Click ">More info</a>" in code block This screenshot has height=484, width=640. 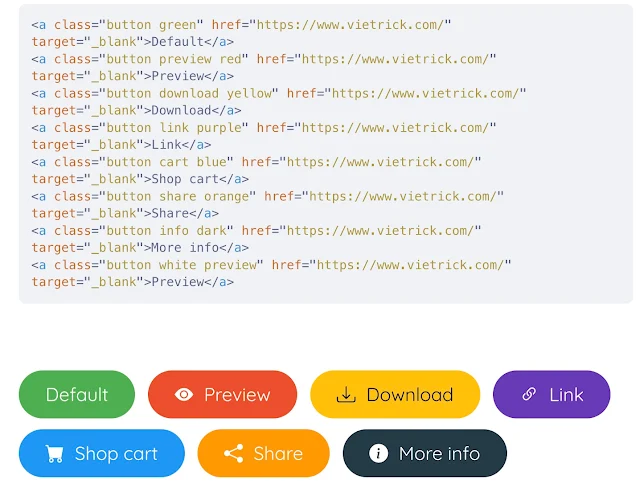[196, 248]
